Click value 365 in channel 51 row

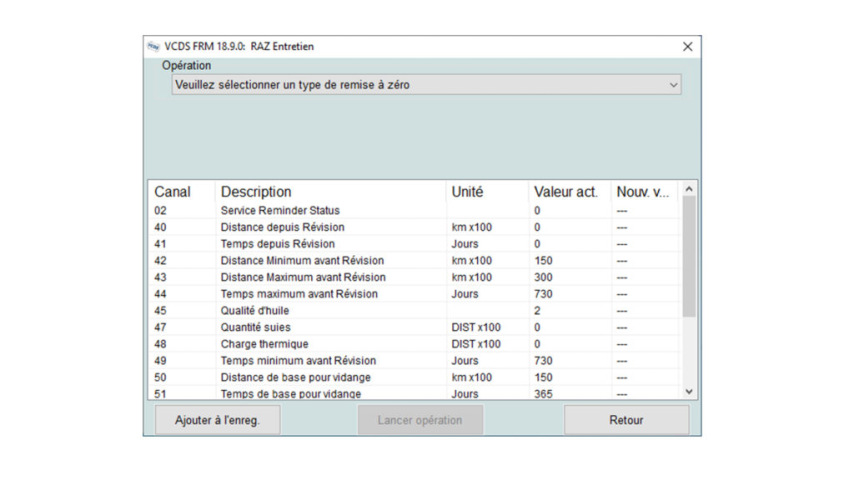point(543,394)
